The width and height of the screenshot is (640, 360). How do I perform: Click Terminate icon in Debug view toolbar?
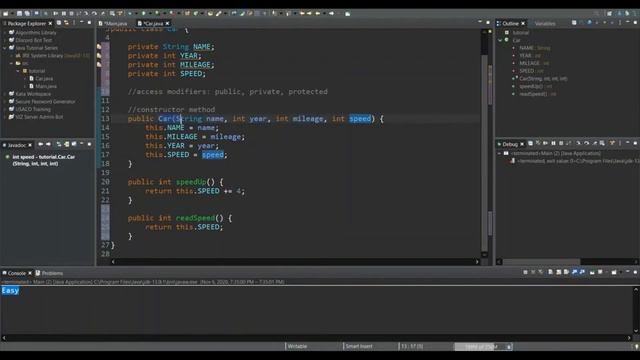tap(561, 143)
